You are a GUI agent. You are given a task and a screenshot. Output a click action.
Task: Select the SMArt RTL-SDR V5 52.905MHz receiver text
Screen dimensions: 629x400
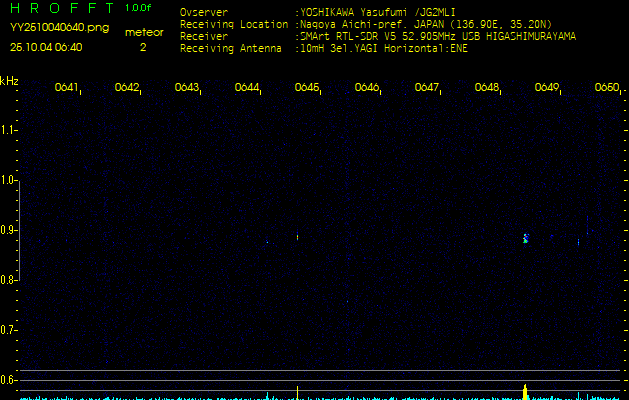point(438,37)
